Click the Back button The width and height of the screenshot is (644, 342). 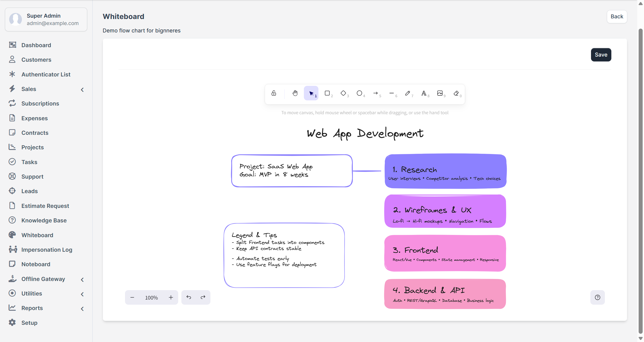pos(616,17)
